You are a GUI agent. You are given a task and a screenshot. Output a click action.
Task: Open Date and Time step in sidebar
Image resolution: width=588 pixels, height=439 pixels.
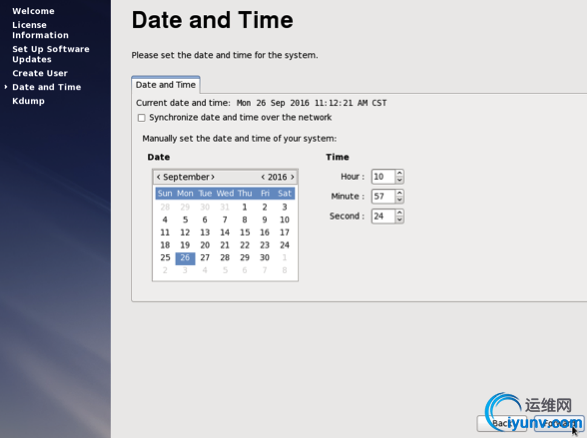[46, 87]
